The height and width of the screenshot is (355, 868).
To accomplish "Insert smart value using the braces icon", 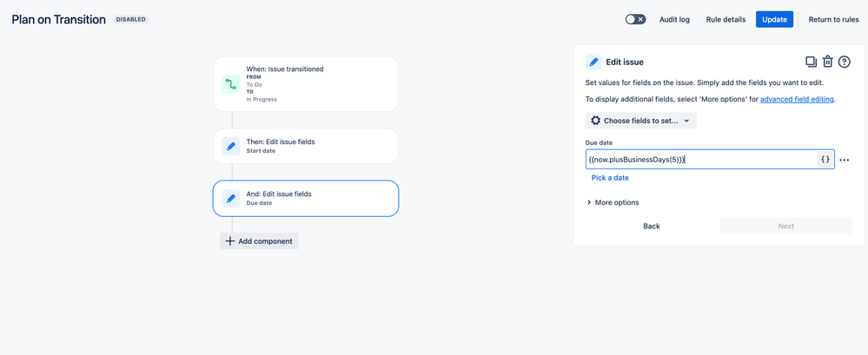I will point(825,160).
